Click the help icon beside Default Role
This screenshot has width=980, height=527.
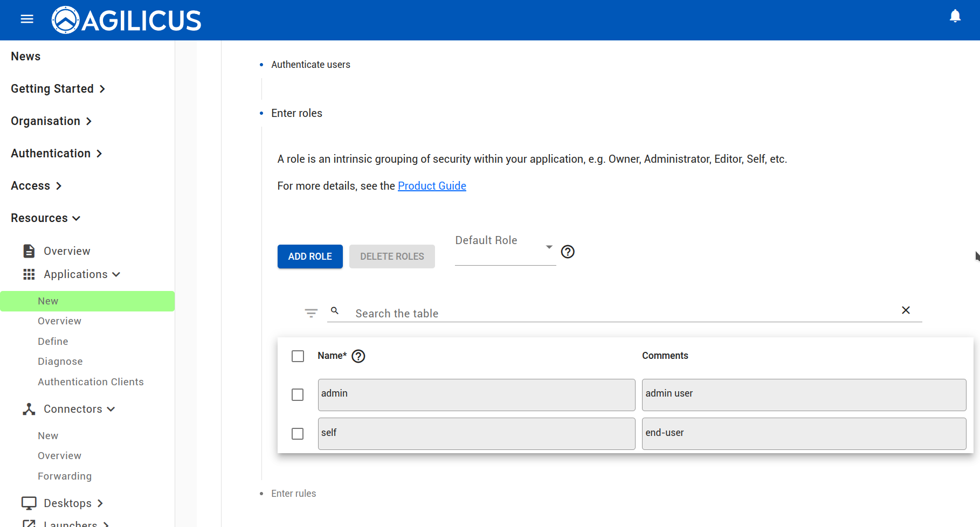pyautogui.click(x=568, y=252)
